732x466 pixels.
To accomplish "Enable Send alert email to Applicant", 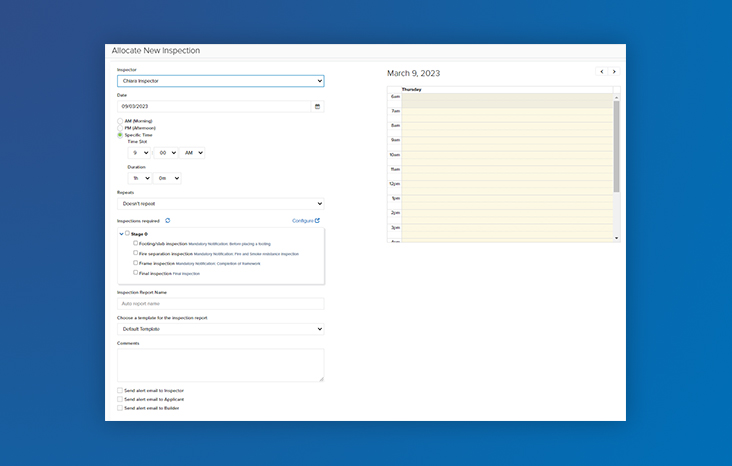I will coord(120,399).
